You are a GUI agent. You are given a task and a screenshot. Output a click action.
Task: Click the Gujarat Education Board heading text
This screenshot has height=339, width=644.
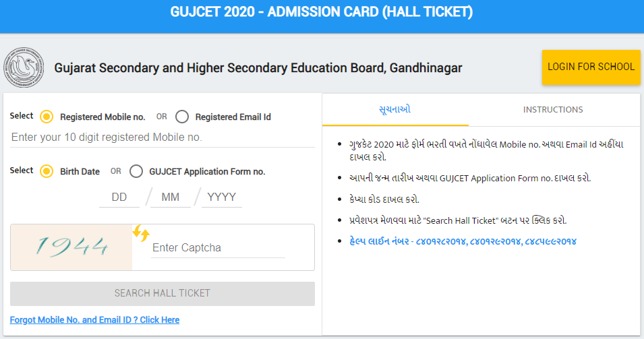click(x=258, y=69)
